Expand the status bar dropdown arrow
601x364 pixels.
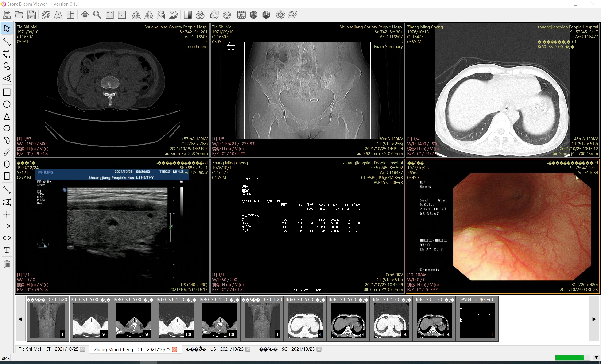click(596, 358)
